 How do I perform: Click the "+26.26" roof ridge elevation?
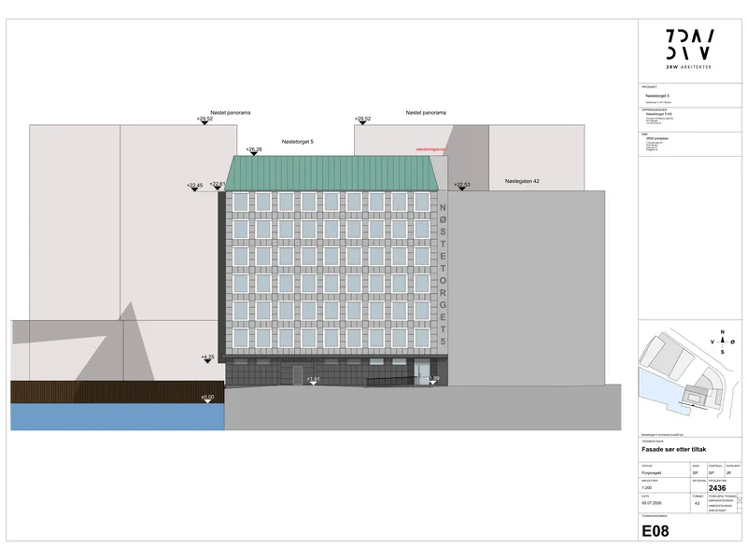[x=254, y=150]
